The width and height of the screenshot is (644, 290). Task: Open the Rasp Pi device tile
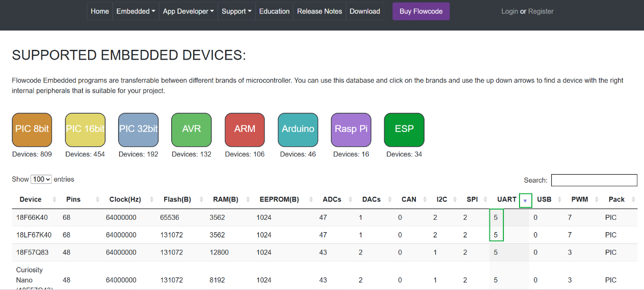(x=350, y=130)
